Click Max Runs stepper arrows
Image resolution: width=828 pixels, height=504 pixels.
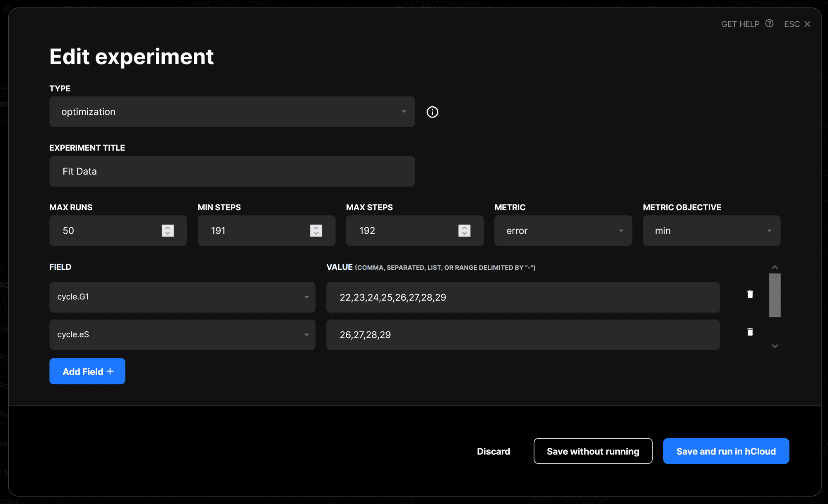(168, 230)
